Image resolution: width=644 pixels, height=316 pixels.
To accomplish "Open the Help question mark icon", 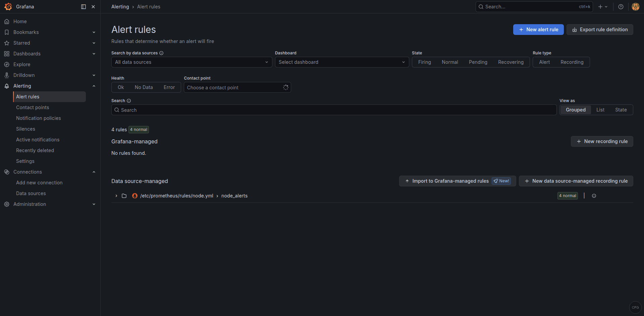I will point(621,7).
